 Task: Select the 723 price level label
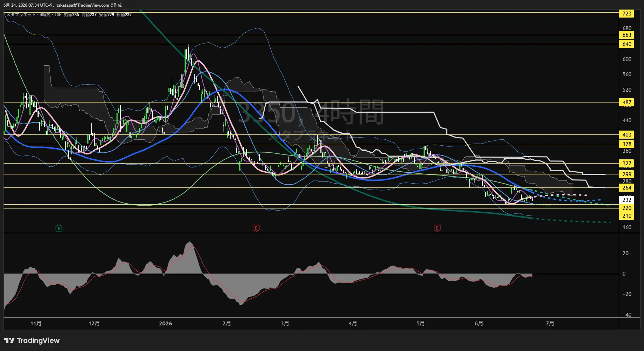point(627,14)
